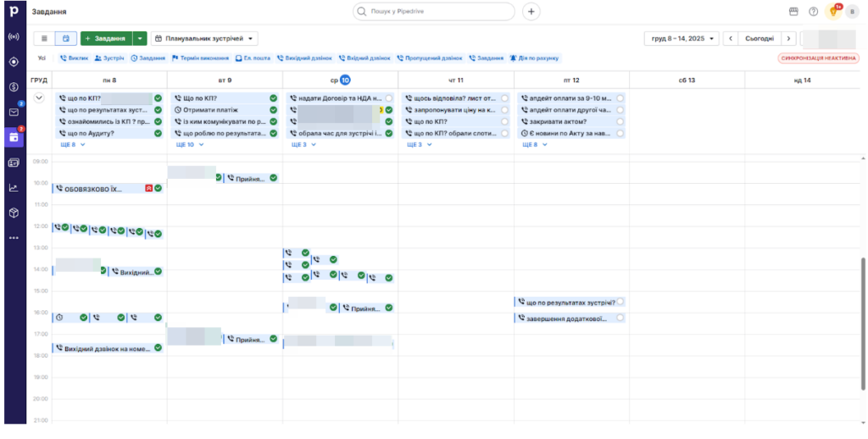868x439 pixels.
Task: Open the Products box icon in the sidebar
Action: click(14, 213)
